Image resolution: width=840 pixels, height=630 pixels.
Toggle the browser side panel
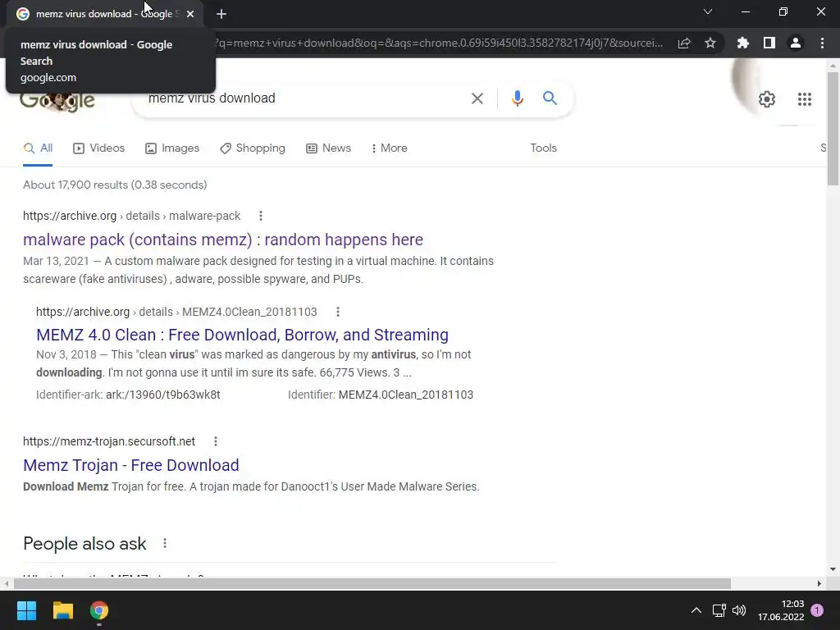769,43
